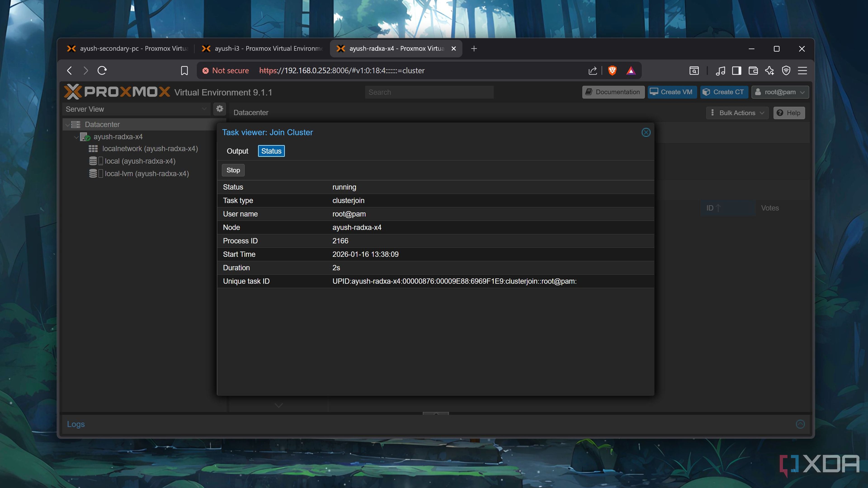Open the Help button
The width and height of the screenshot is (868, 488).
pos(789,113)
